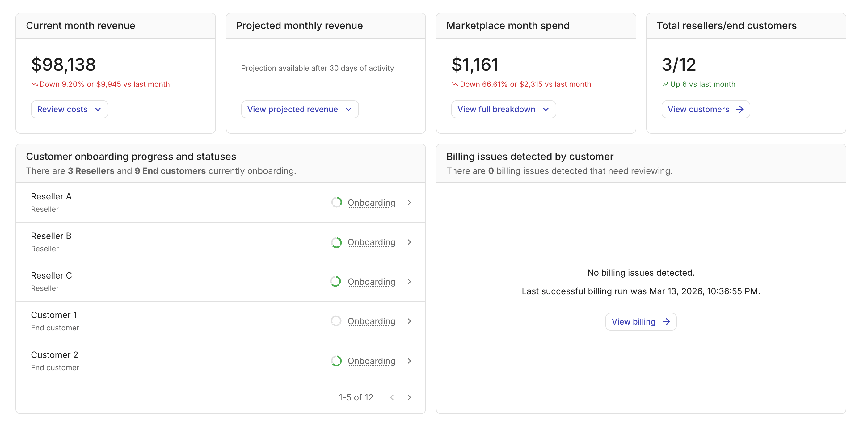This screenshot has height=423, width=868.
Task: Select the Customer onboarding progress panel header
Action: point(131,156)
